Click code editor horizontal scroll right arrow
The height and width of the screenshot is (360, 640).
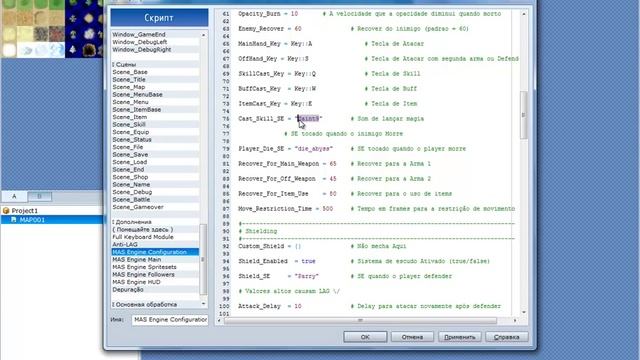click(x=515, y=320)
